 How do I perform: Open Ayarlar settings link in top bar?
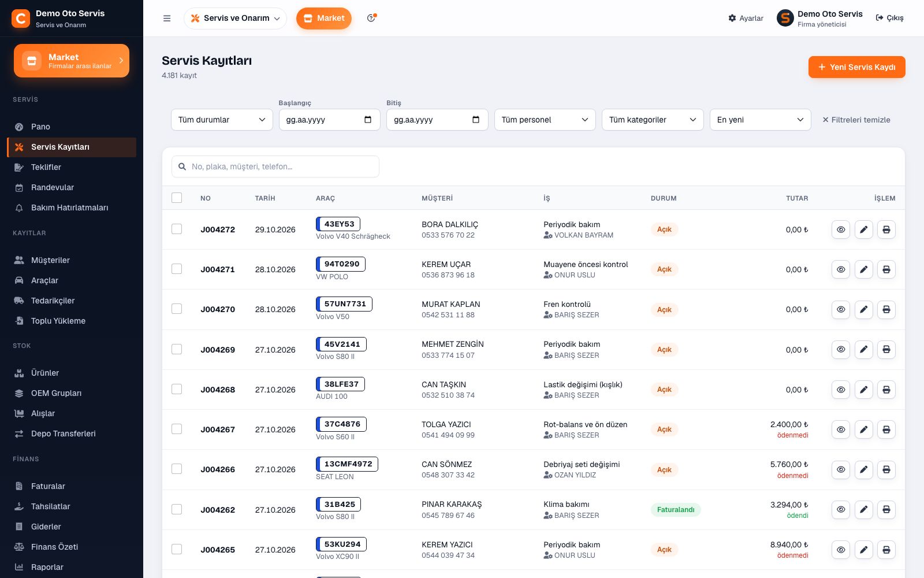(746, 18)
